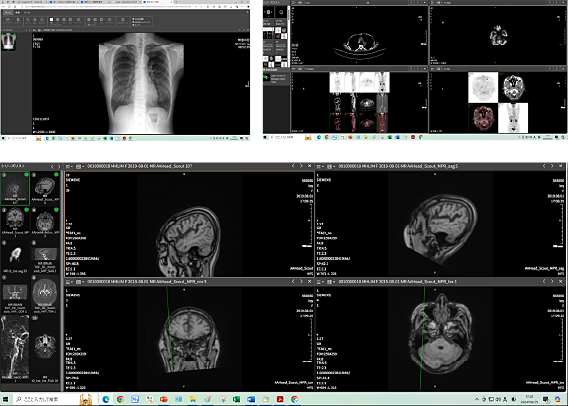The image size is (568, 406).
Task: Go to previous series in sagittal MPR viewport
Action: pos(544,166)
